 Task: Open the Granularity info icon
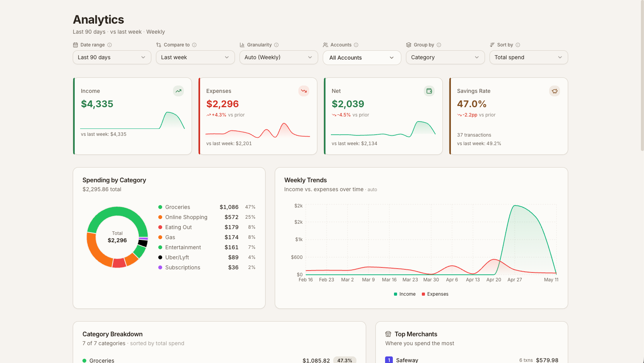276,45
